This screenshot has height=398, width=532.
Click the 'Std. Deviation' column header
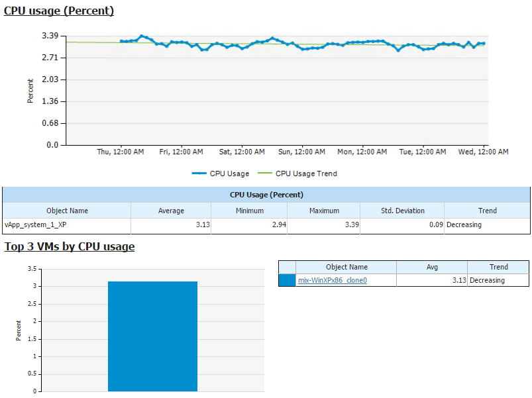[x=402, y=211]
